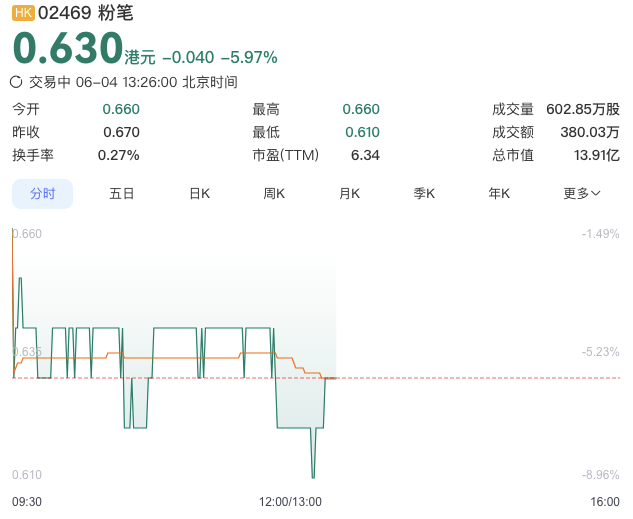The width and height of the screenshot is (633, 519).
Task: Click the 09:30 opening time marker
Action: click(x=27, y=502)
